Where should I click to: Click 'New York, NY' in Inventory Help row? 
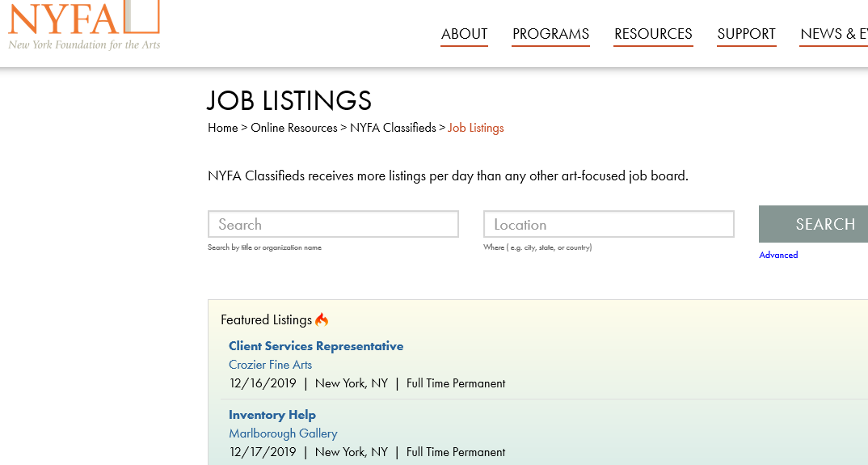352,452
